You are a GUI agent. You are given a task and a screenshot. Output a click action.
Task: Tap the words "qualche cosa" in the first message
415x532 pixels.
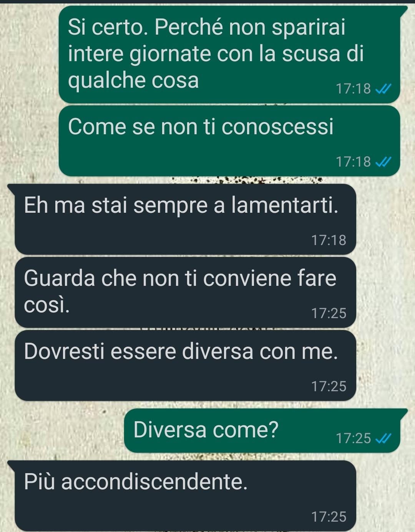click(133, 81)
